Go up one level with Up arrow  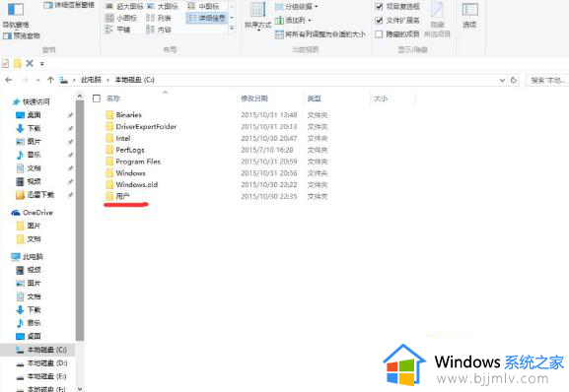(x=50, y=80)
